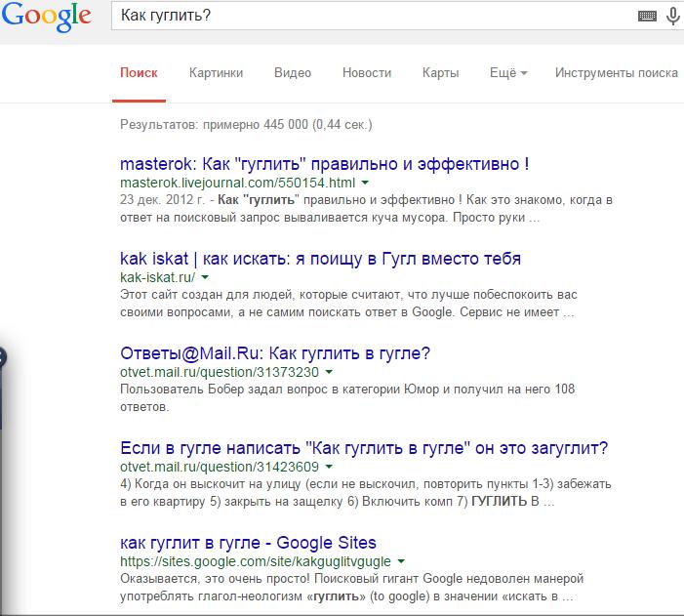The width and height of the screenshot is (684, 616).
Task: Expand the Ещё dropdown menu
Action: (x=508, y=72)
